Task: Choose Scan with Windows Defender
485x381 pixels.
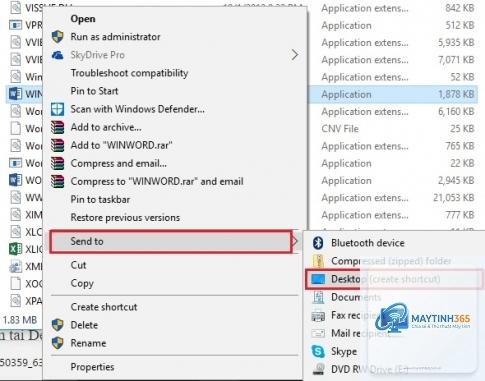Action: [137, 109]
